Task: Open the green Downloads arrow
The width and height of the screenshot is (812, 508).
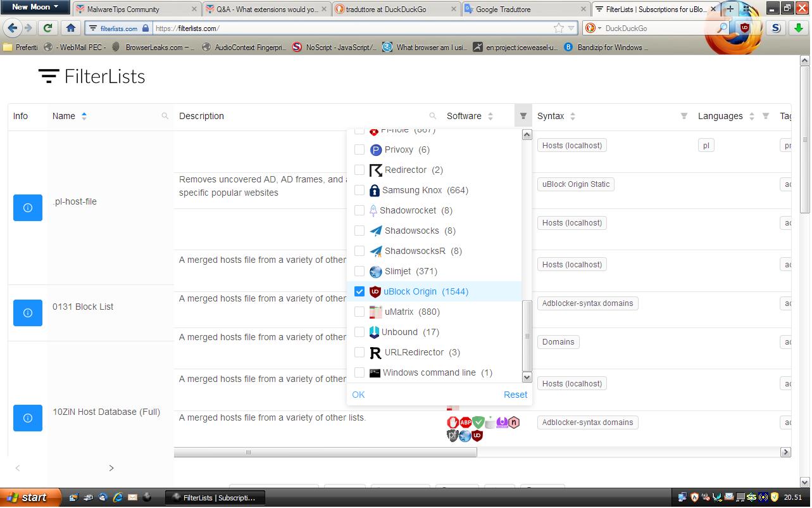Action: click(799, 28)
